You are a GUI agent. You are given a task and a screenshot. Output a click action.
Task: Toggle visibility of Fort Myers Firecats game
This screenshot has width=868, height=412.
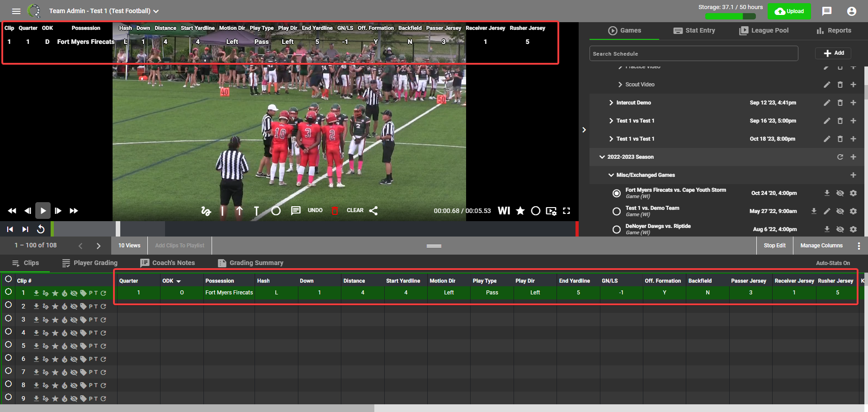pyautogui.click(x=840, y=193)
